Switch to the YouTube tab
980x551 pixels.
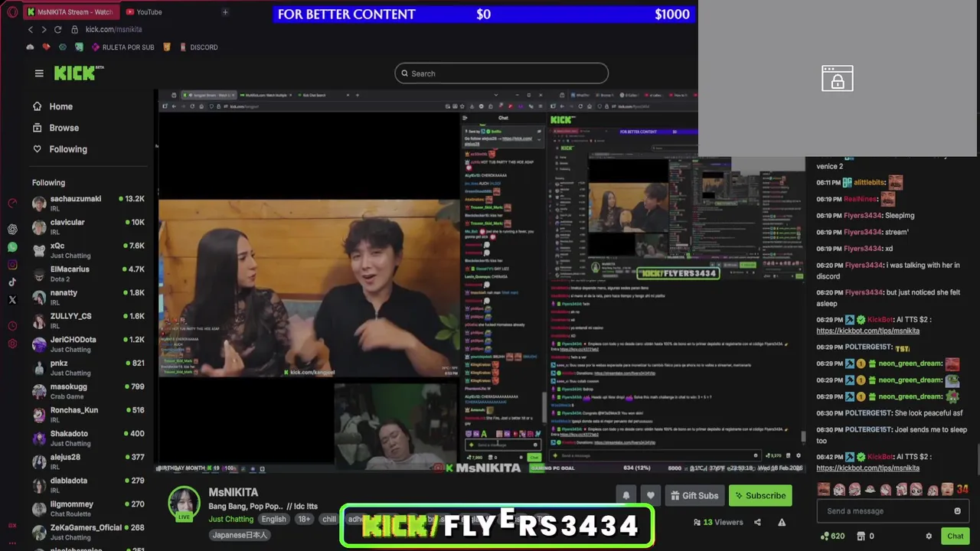144,11
